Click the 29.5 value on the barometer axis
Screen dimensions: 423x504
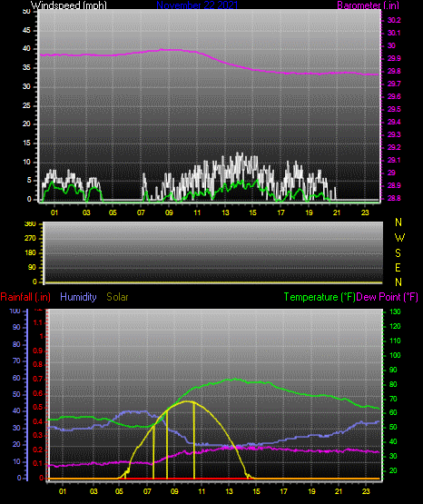coord(394,109)
